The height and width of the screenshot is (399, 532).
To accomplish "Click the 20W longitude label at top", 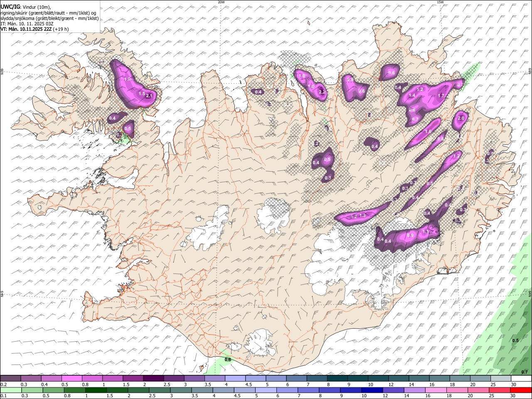I will [221, 2].
